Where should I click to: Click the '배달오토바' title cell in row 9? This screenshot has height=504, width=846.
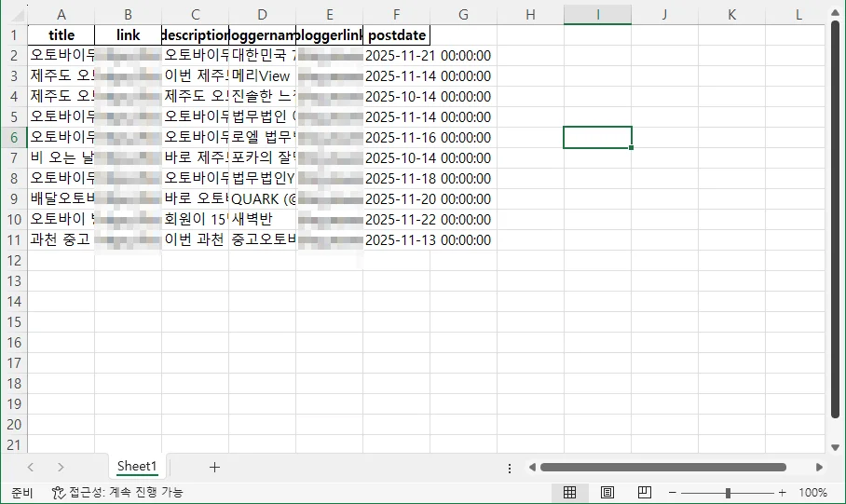[x=61, y=199]
